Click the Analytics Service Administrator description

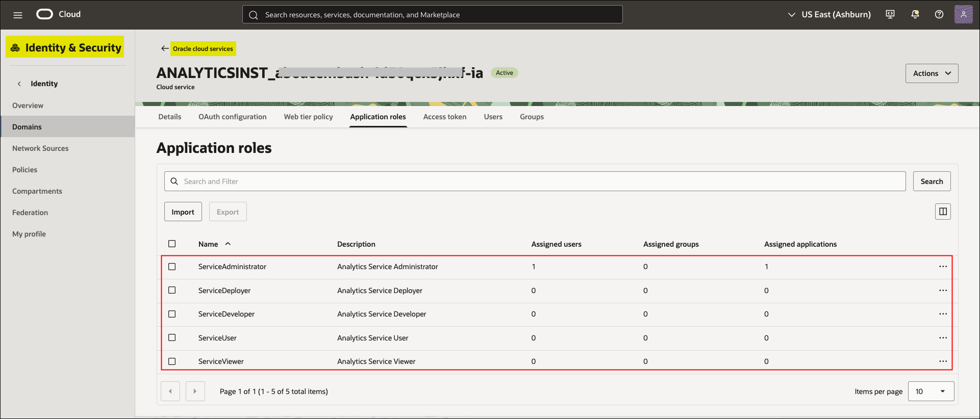coord(388,267)
